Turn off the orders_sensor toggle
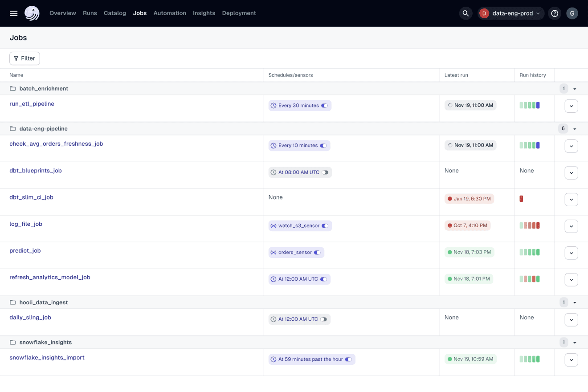Image resolution: width=588 pixels, height=392 pixels. 317,253
